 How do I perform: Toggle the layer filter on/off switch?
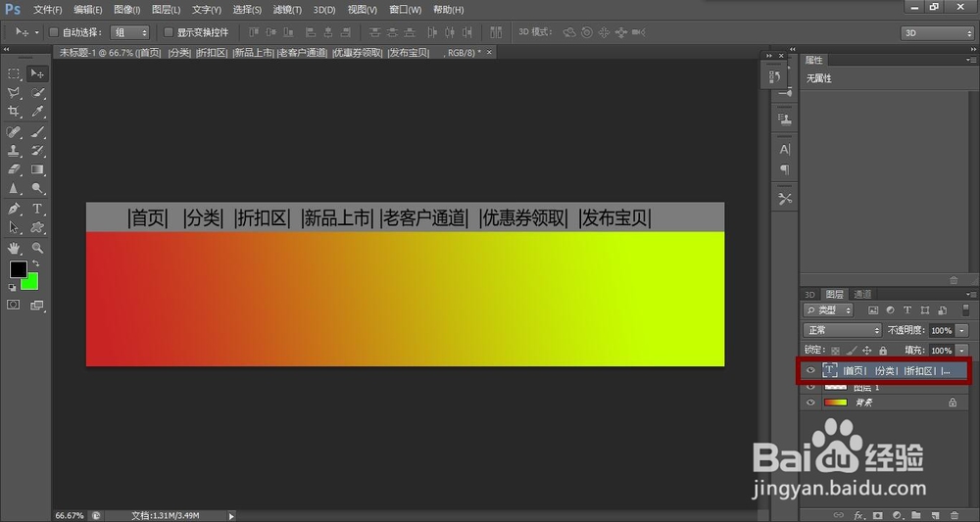click(x=965, y=309)
